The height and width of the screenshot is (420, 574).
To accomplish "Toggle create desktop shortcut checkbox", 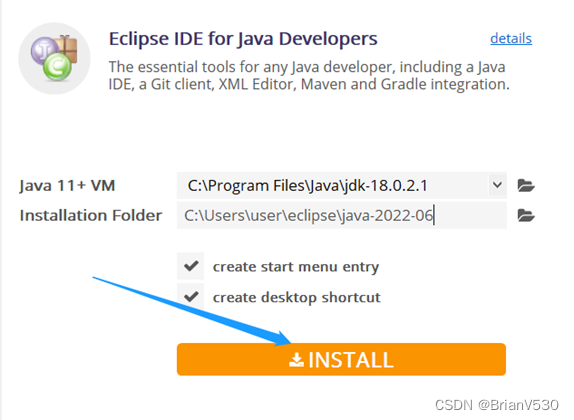I will coord(190,296).
